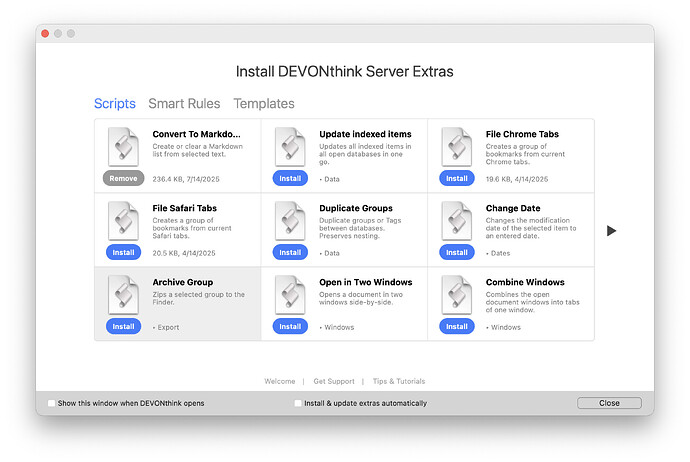Click the Change Date script icon
The width and height of the screenshot is (690, 462).
pos(457,221)
